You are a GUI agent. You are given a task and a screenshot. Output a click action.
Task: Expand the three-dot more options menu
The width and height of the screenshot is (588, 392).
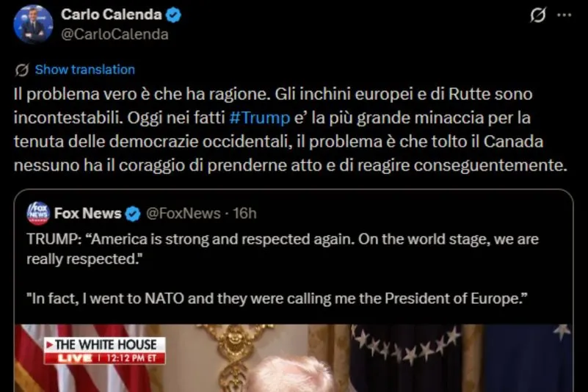pyautogui.click(x=565, y=15)
